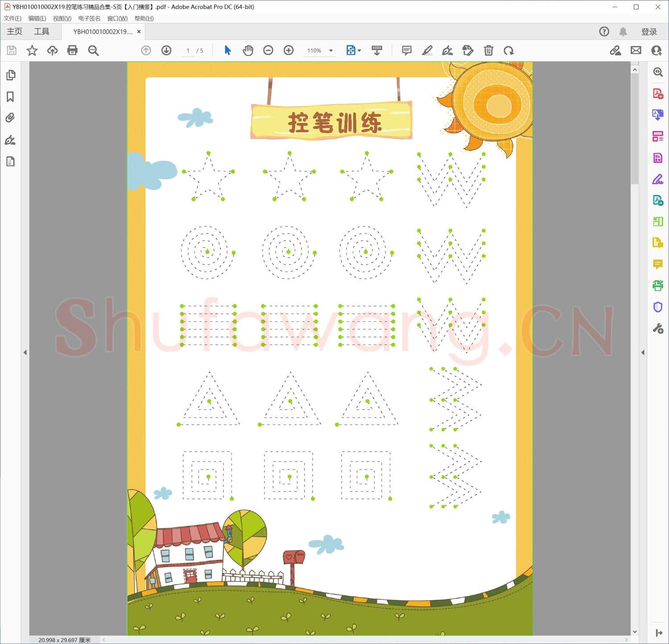Open the document content panel in left sidebar
This screenshot has height=644, width=669.
point(10,162)
